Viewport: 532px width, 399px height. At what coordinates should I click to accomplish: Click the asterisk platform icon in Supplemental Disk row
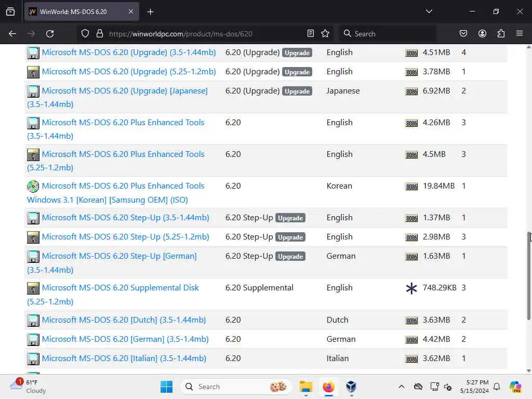click(411, 288)
